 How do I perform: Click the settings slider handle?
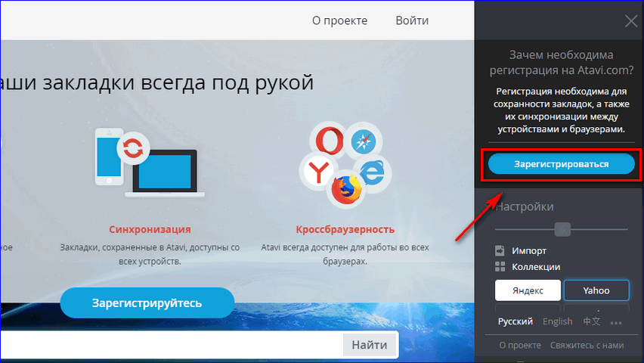(x=562, y=228)
